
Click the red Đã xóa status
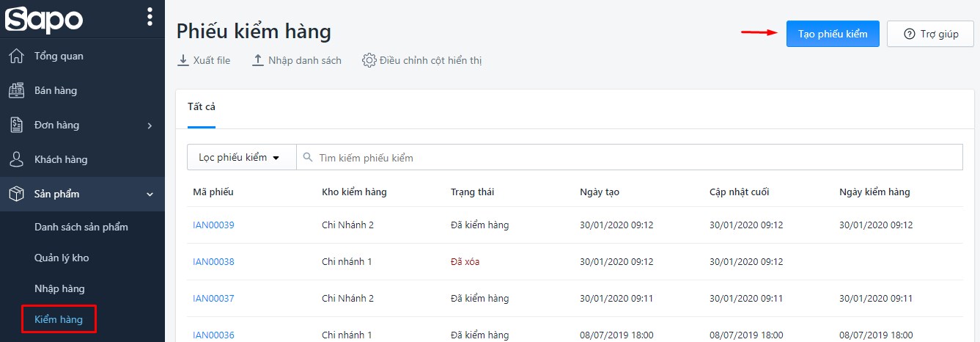pyautogui.click(x=465, y=261)
